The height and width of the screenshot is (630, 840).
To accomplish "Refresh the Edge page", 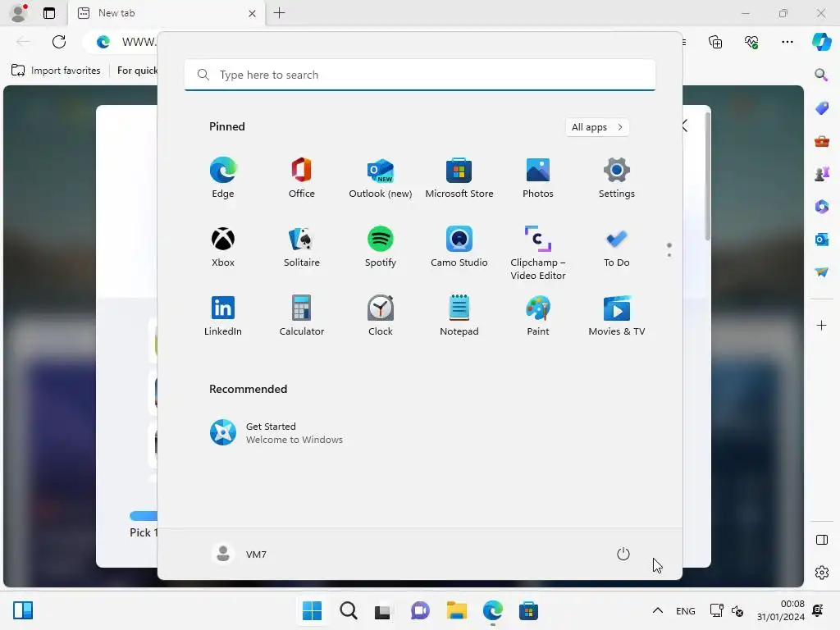I will [59, 42].
